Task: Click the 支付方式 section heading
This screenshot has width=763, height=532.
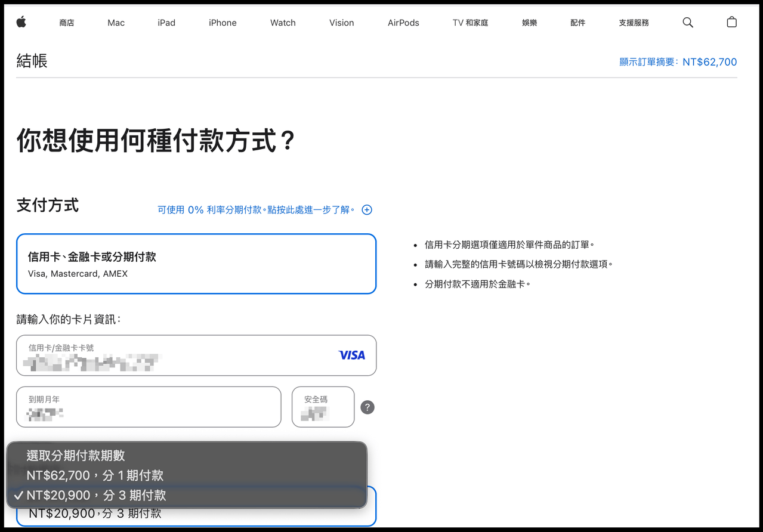Action: [48, 205]
